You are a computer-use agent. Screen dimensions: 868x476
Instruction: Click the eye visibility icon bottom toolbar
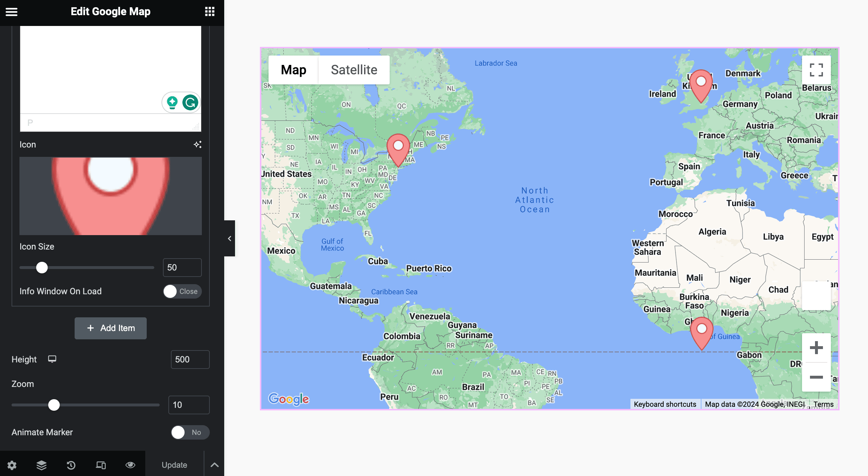coord(129,465)
